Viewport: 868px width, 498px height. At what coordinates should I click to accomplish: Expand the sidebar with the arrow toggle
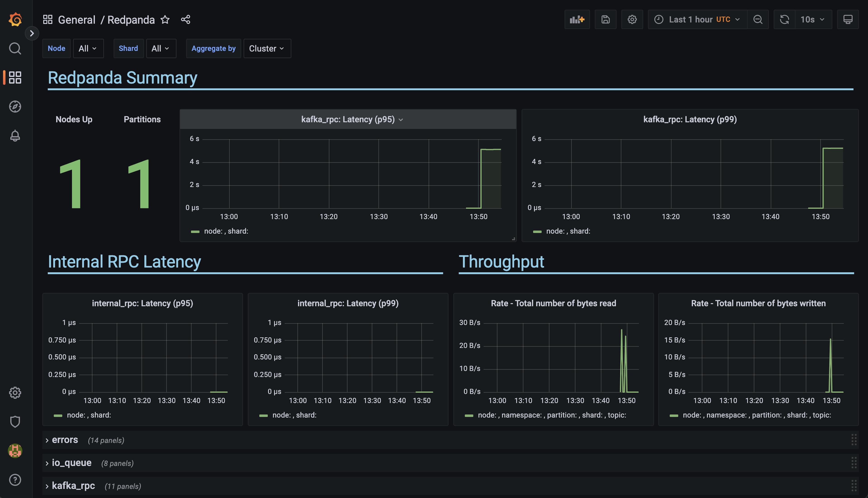(x=32, y=33)
